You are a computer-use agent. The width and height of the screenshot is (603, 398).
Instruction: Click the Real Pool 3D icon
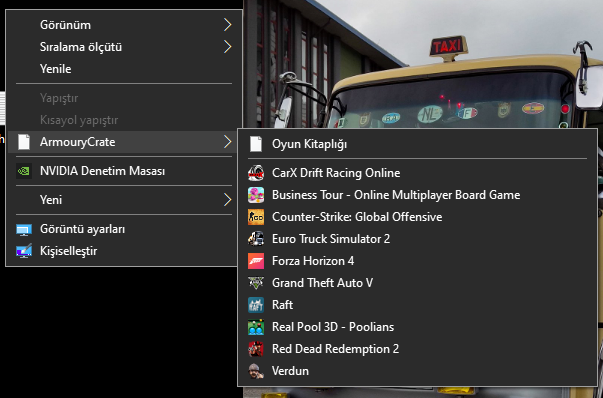click(256, 327)
